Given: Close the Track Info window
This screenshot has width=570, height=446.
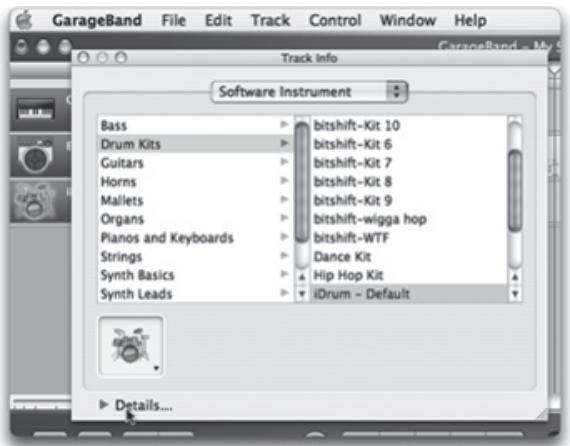Looking at the screenshot, I should pos(84,57).
